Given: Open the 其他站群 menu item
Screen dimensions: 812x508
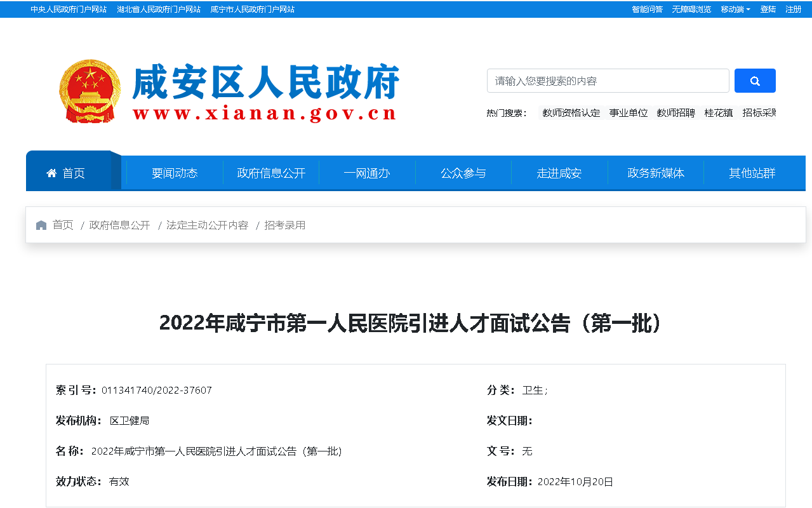Looking at the screenshot, I should pyautogui.click(x=752, y=173).
